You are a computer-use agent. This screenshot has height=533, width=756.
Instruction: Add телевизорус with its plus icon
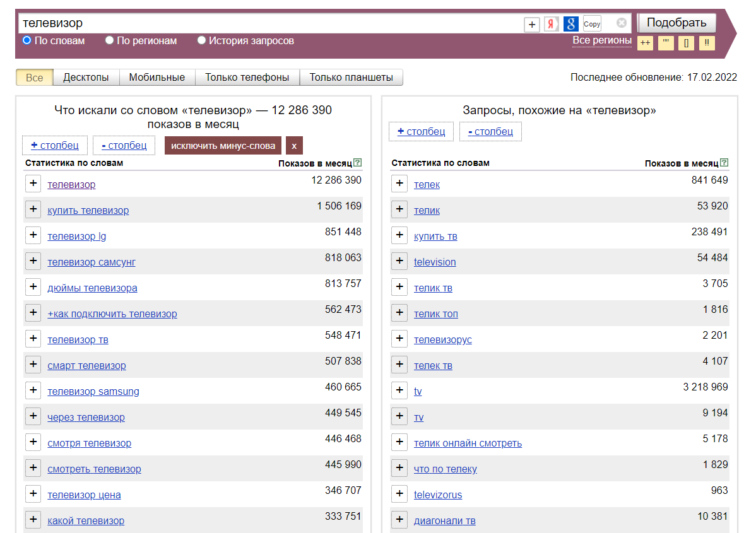click(399, 339)
